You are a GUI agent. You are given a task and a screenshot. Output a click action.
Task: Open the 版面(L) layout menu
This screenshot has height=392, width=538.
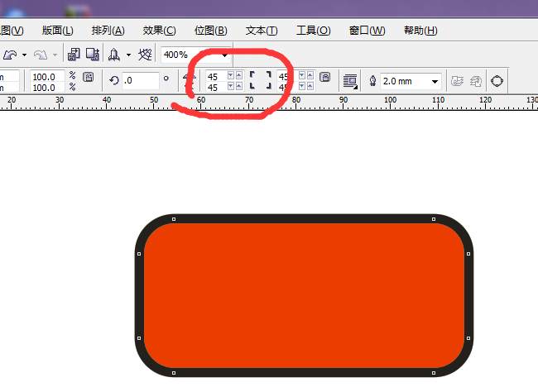(x=57, y=31)
